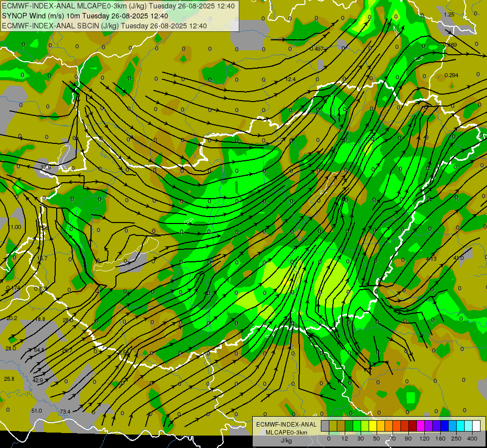Click the map value 1.00
The height and width of the screenshot is (448, 487).
coord(16,227)
